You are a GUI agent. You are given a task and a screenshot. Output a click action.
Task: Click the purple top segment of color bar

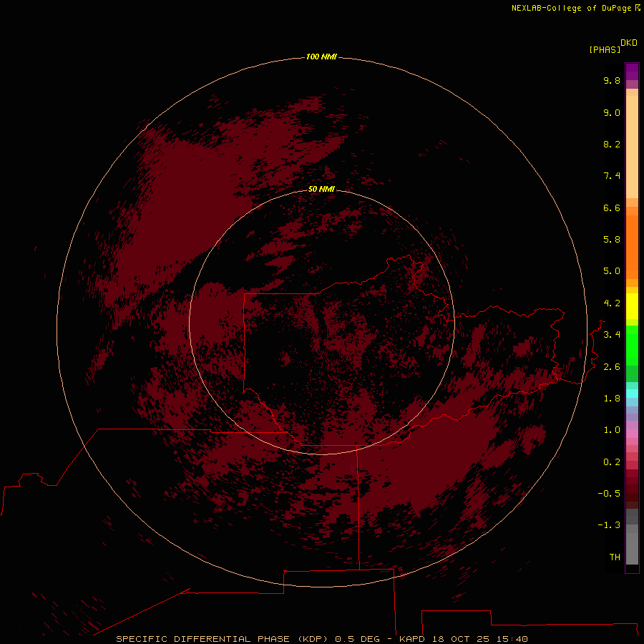click(632, 72)
